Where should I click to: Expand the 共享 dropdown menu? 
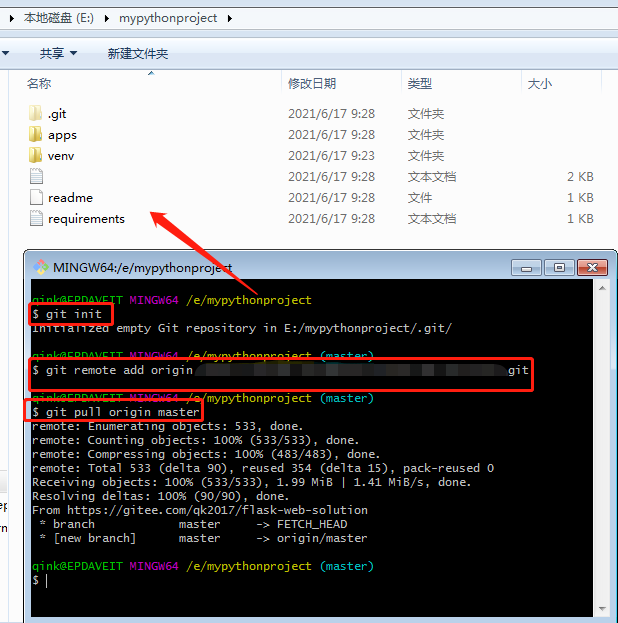click(58, 53)
